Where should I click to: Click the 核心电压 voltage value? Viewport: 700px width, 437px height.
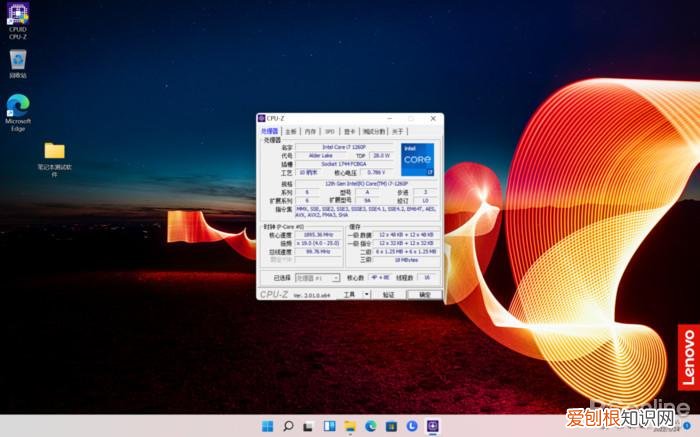[376, 172]
